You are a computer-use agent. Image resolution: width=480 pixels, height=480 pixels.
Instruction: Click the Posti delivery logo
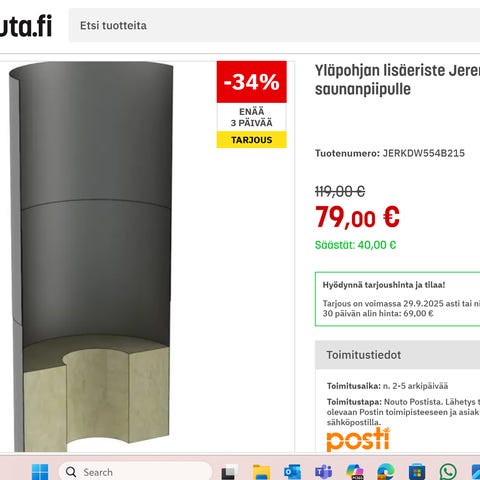coord(358,439)
